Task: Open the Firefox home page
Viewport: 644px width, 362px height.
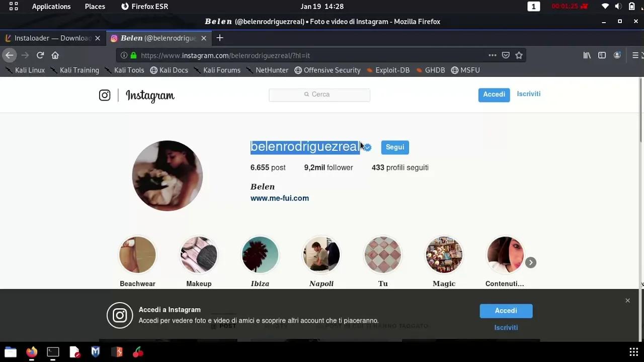Action: pyautogui.click(x=55, y=55)
